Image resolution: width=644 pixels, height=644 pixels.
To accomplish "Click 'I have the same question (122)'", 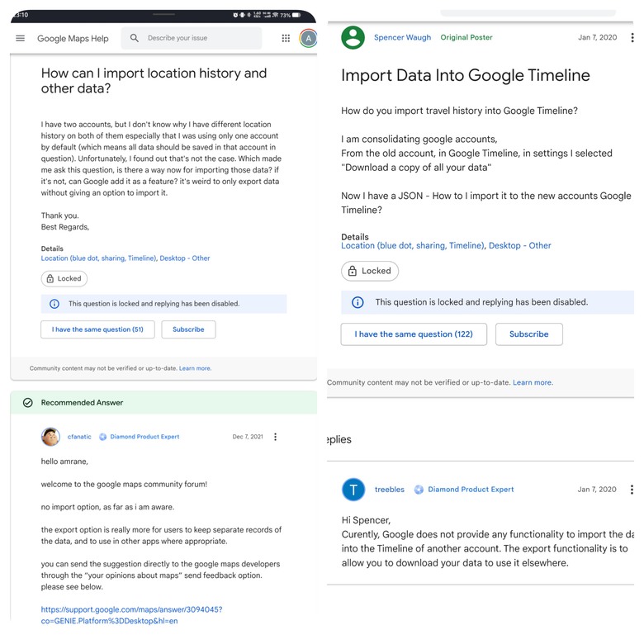I will [414, 334].
